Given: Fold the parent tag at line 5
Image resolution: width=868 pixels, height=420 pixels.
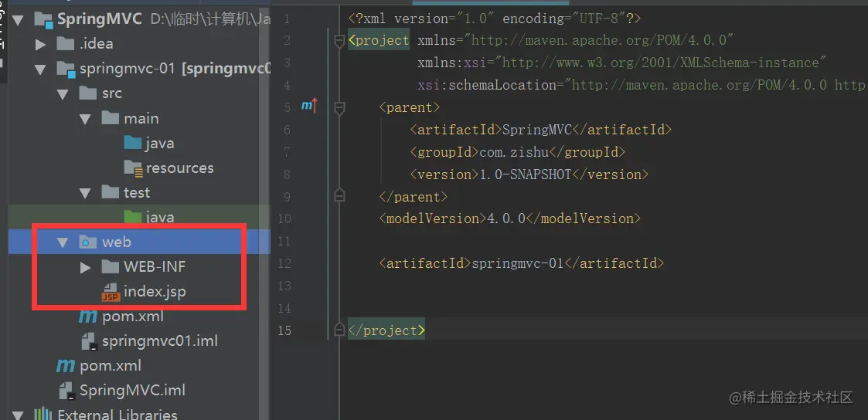Looking at the screenshot, I should point(339,107).
